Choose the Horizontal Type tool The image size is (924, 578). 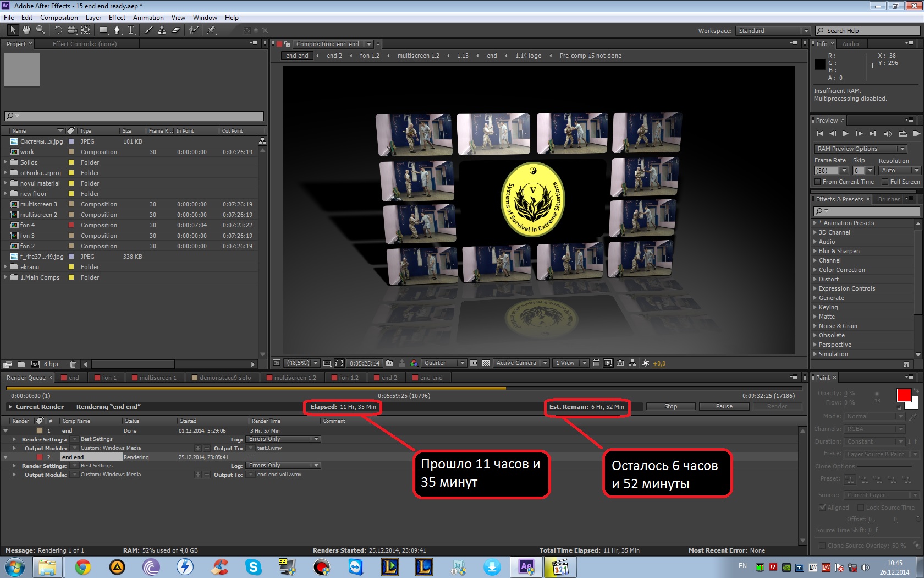[131, 30]
